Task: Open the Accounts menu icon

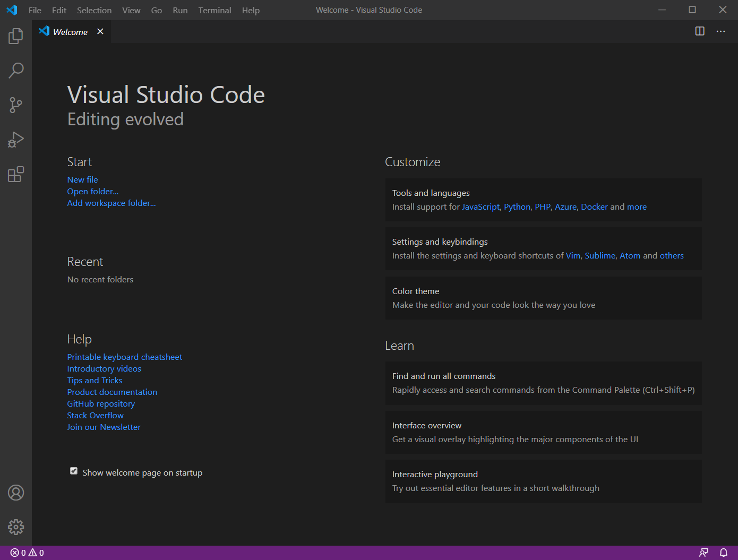Action: (16, 493)
